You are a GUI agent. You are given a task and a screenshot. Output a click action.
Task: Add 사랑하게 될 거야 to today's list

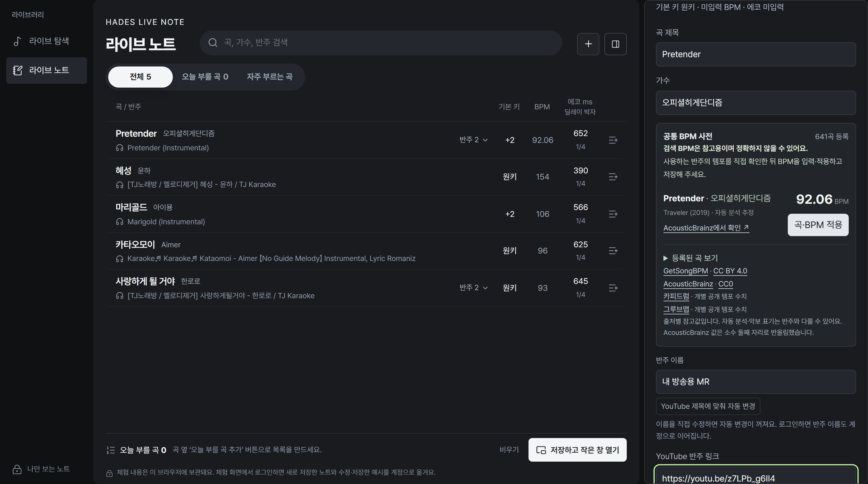(x=613, y=288)
